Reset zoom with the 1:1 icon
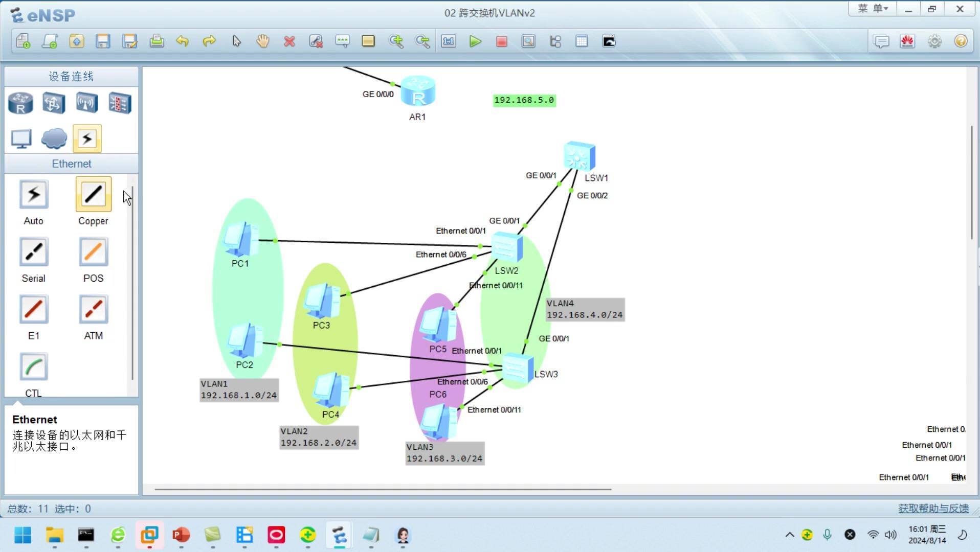The image size is (980, 552). 448,41
